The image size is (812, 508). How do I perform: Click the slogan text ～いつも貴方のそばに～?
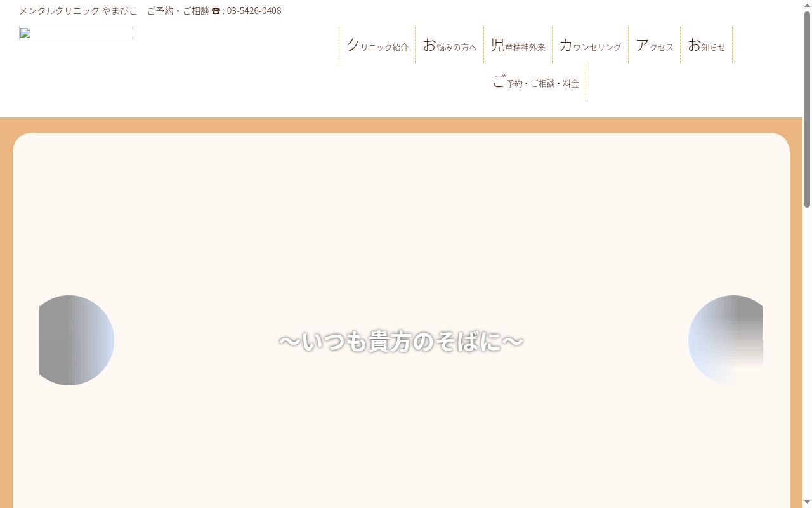(x=401, y=342)
